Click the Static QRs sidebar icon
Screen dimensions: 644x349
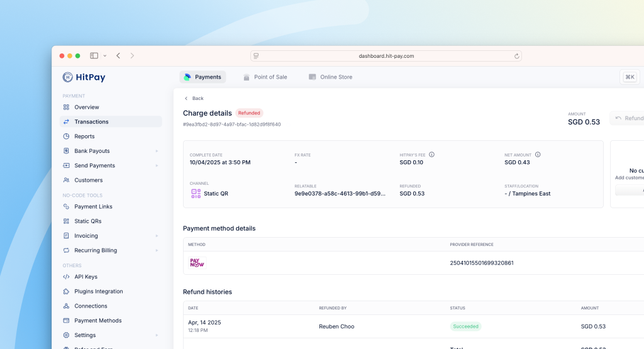pyautogui.click(x=66, y=221)
